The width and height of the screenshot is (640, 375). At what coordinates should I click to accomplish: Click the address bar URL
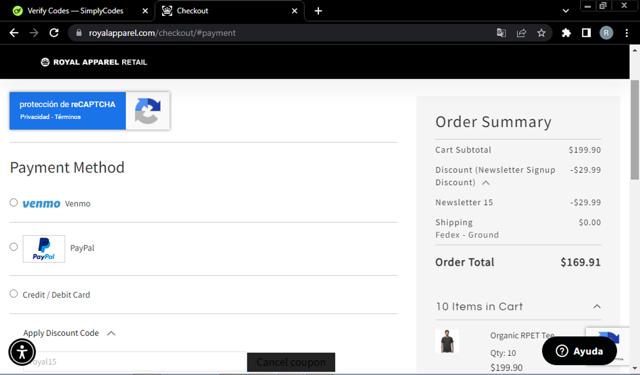point(162,33)
